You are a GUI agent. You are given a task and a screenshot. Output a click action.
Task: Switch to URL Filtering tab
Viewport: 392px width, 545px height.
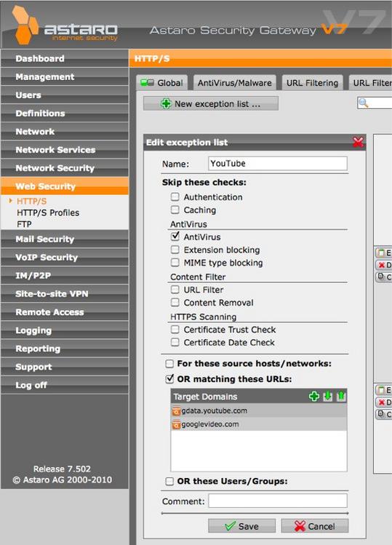(x=312, y=83)
